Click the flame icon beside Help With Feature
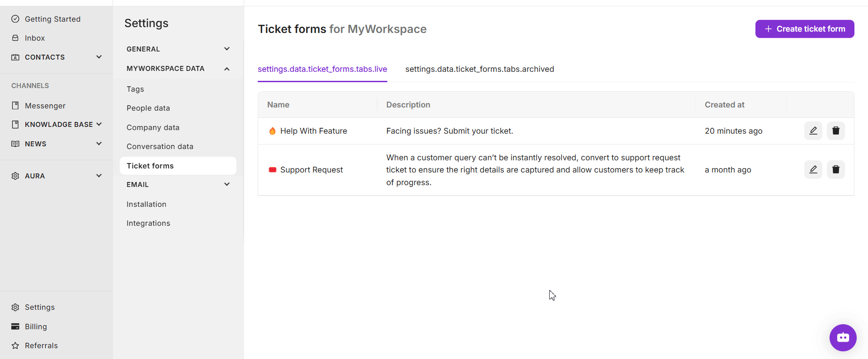 272,131
